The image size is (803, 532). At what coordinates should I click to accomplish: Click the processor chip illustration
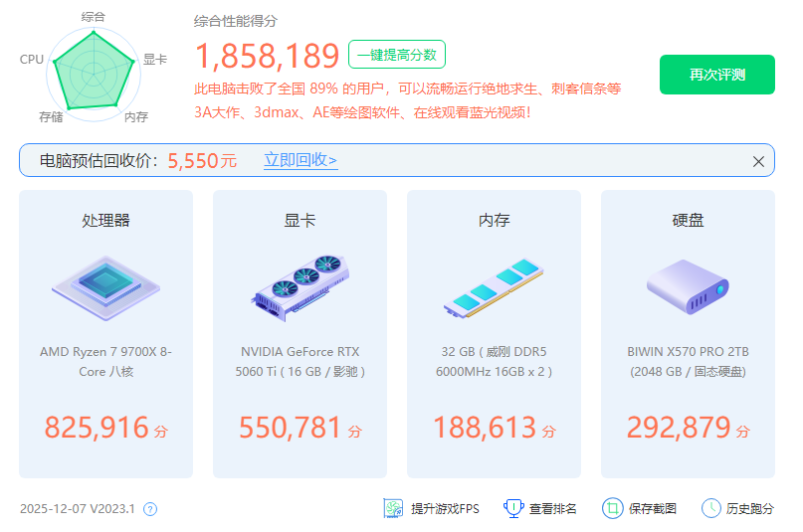[x=106, y=288]
